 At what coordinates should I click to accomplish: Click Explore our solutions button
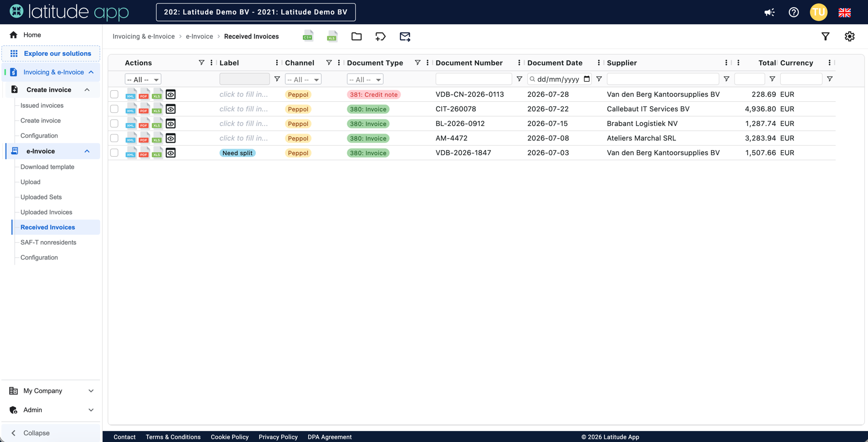[51, 53]
